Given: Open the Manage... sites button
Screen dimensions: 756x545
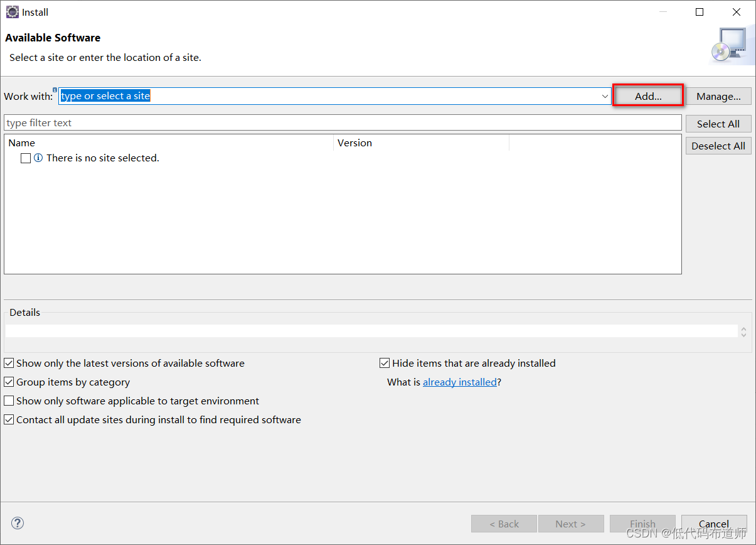Looking at the screenshot, I should tap(718, 96).
